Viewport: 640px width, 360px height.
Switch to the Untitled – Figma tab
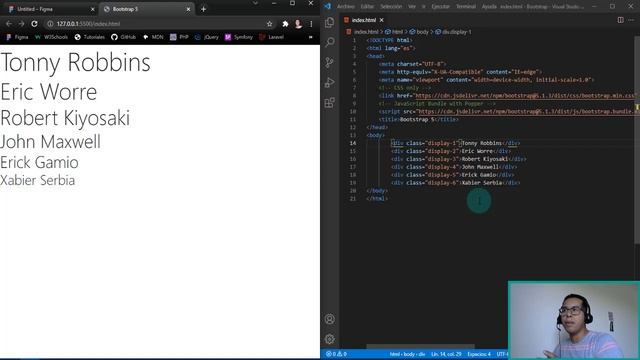pos(50,9)
